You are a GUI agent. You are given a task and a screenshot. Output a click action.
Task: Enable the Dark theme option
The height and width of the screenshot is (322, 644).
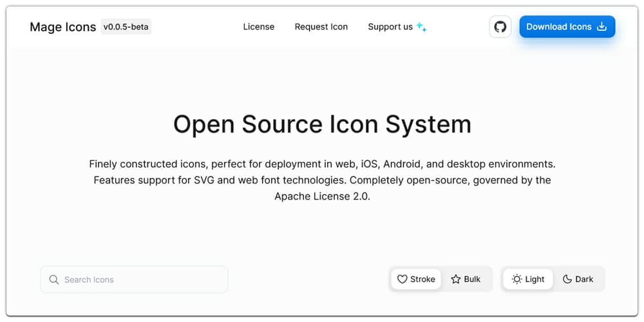pyautogui.click(x=578, y=279)
